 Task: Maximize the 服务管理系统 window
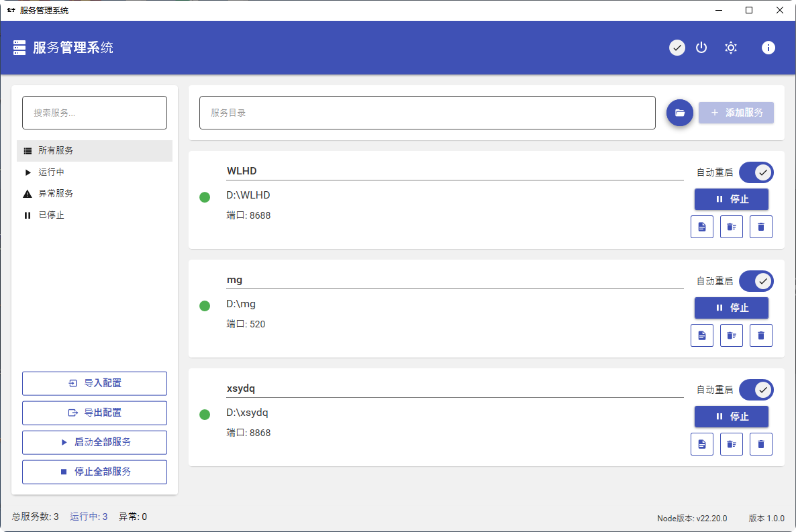[749, 10]
